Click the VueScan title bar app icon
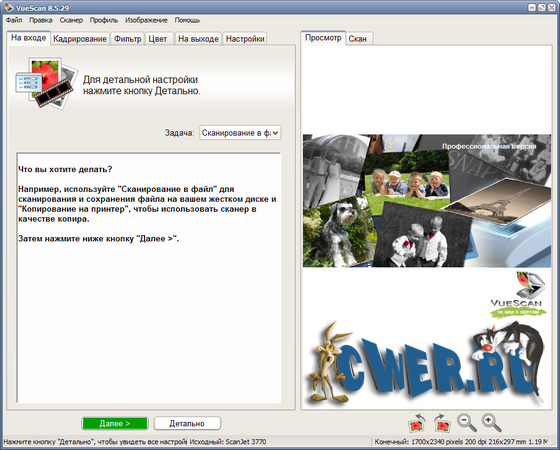This screenshot has width=560, height=450. (8, 8)
